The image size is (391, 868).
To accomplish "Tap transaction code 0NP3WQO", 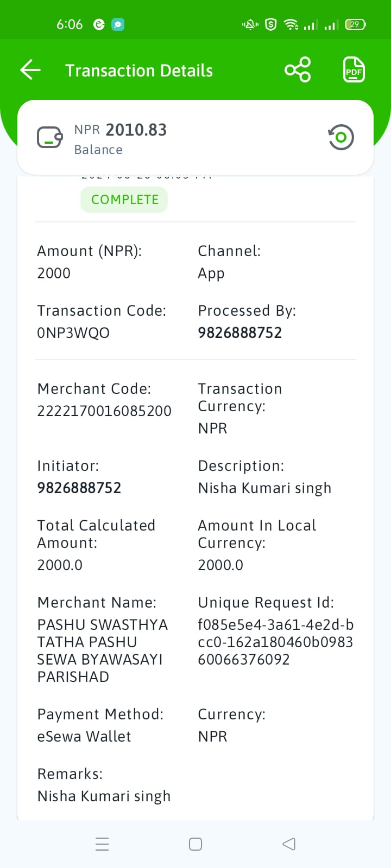I will click(x=73, y=333).
